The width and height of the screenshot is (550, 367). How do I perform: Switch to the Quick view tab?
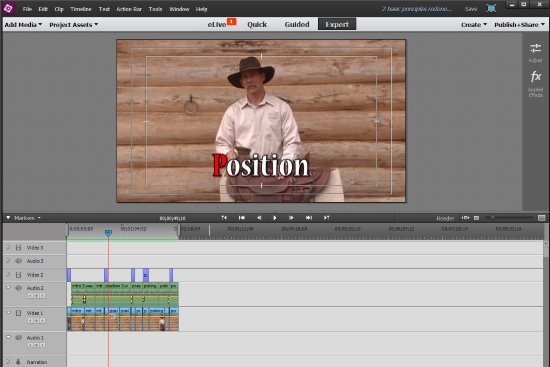257,24
